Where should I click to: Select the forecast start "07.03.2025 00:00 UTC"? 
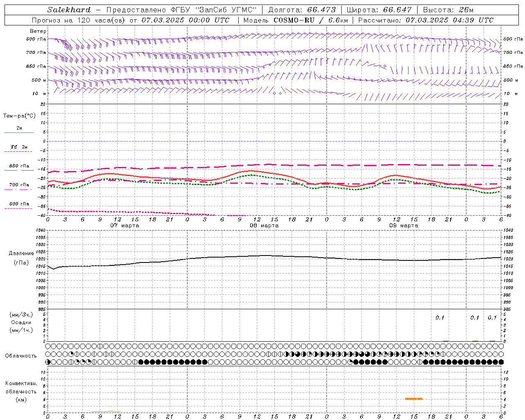(185, 20)
